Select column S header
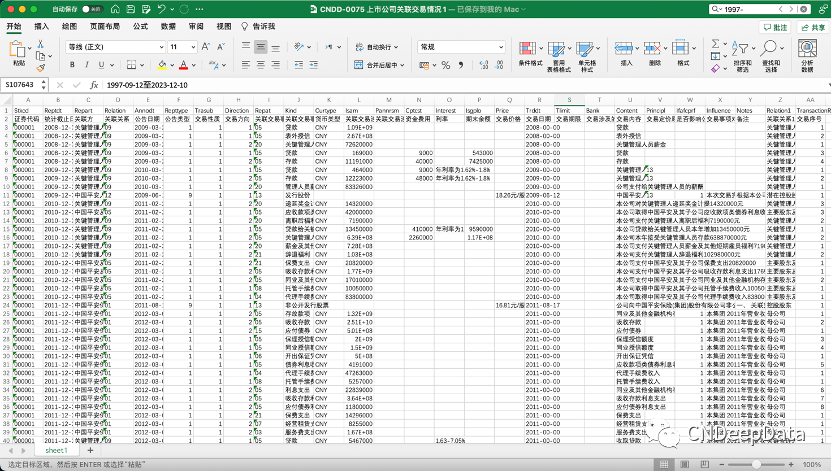This screenshot has height=472, width=832. coord(569,100)
